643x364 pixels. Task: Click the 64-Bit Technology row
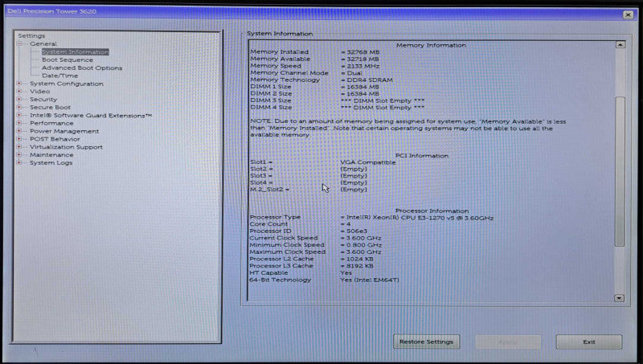coord(324,280)
